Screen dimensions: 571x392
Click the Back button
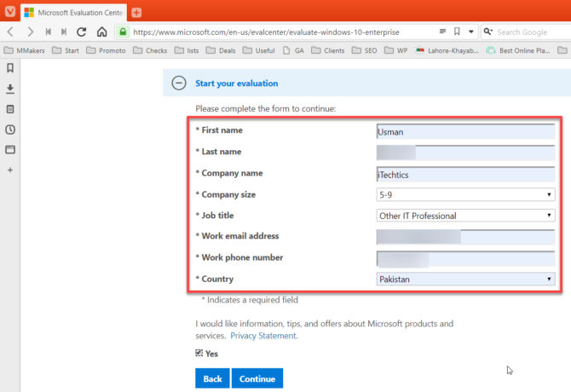pos(212,378)
